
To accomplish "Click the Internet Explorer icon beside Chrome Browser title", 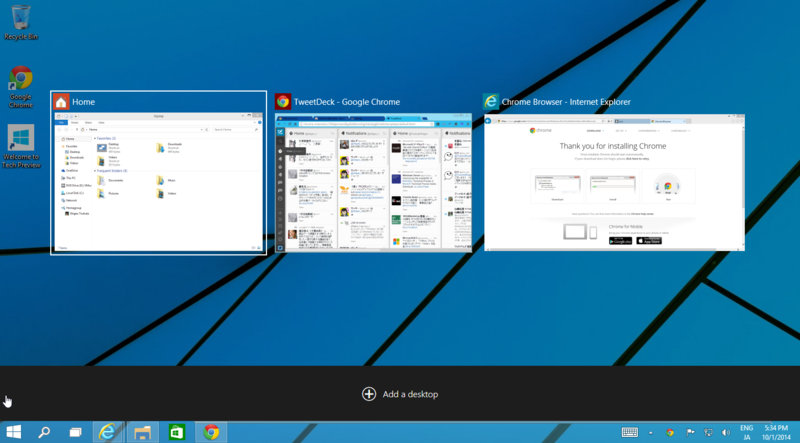I will (x=491, y=102).
